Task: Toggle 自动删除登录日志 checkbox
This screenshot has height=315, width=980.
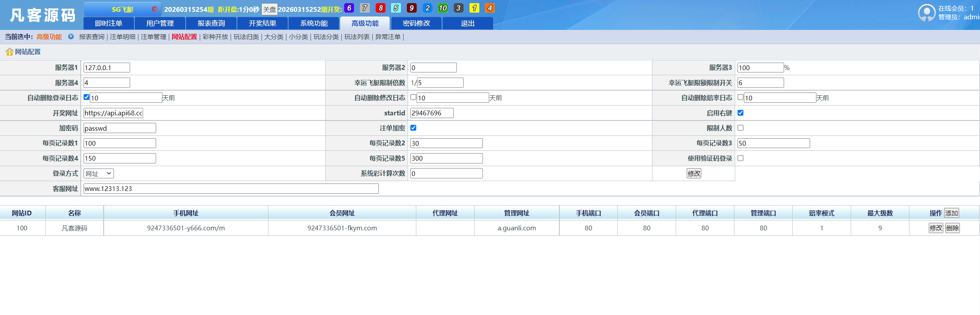Action: coord(86,97)
